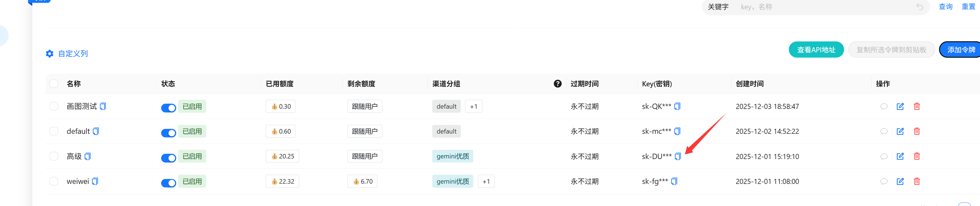The width and height of the screenshot is (980, 206).
Task: Open the gemini优质 group tag on 高级 row
Action: [453, 156]
